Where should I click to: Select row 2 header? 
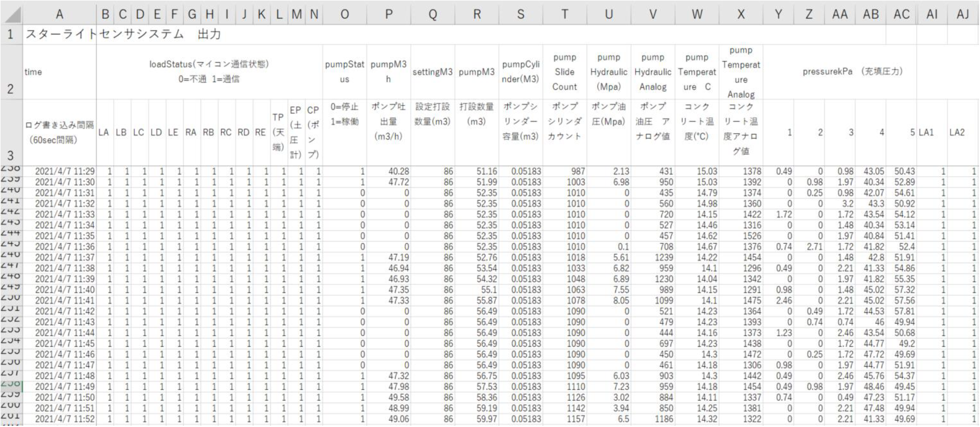11,72
